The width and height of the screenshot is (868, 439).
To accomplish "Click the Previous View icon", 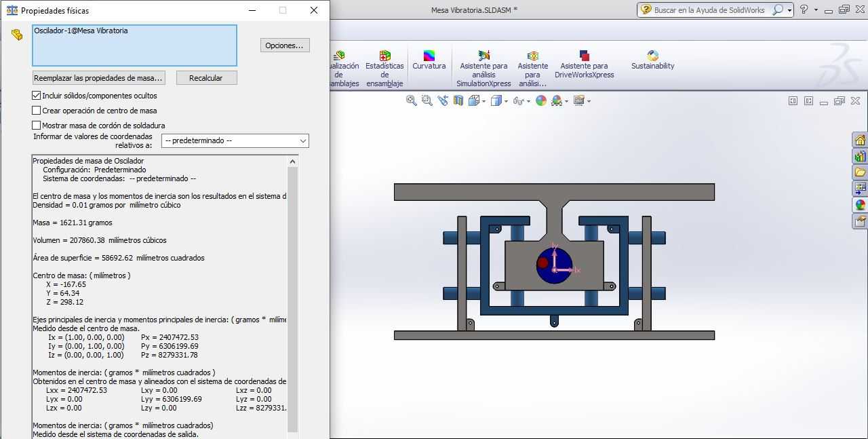I will point(443,100).
